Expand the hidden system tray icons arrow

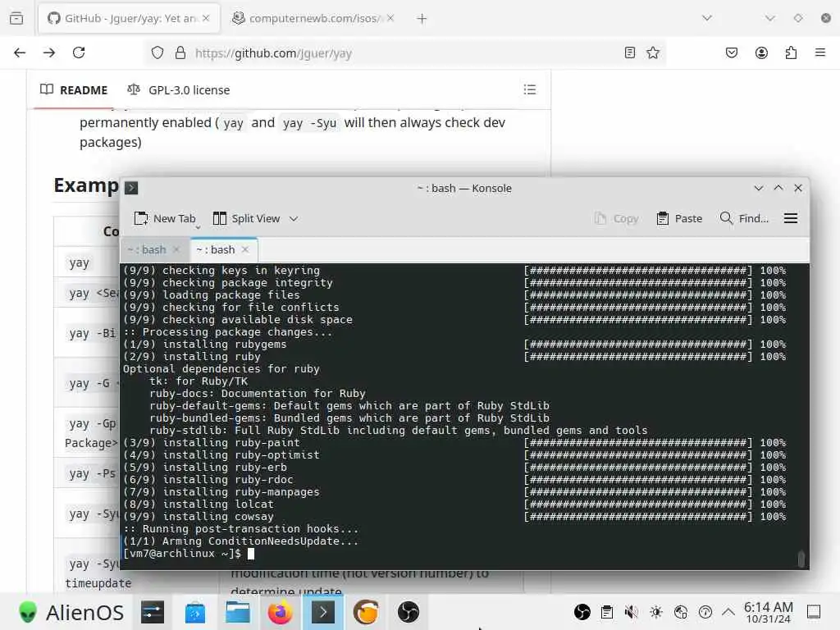pyautogui.click(x=728, y=612)
